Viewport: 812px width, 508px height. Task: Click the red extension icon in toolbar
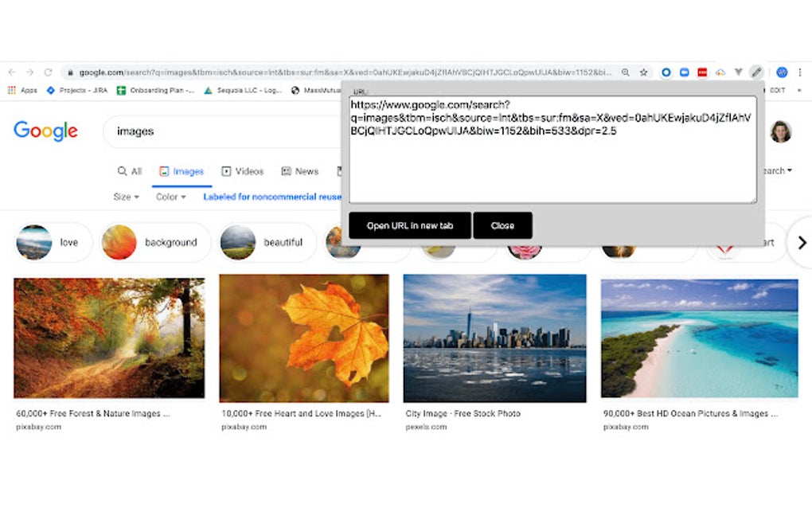701,72
